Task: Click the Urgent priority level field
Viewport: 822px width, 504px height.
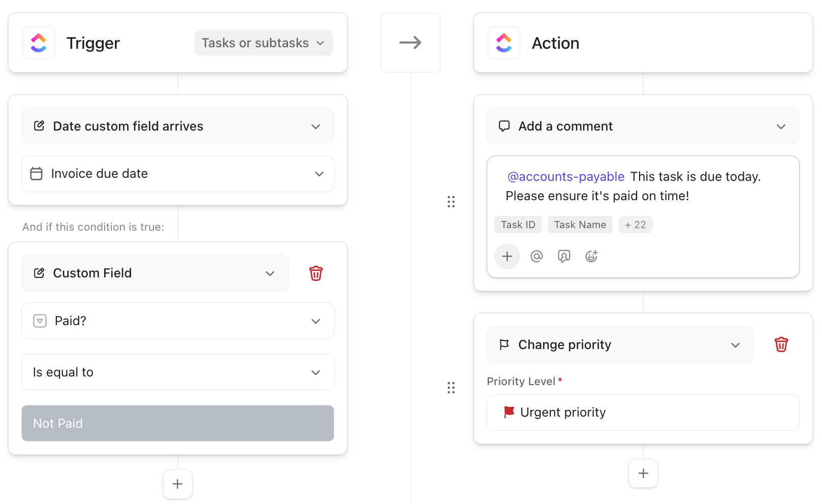Action: 643,413
